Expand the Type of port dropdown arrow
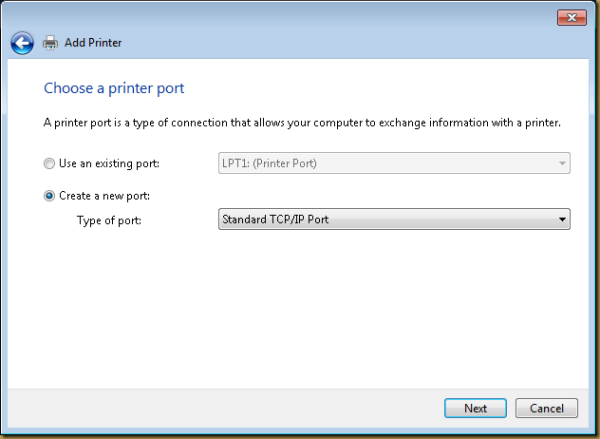The height and width of the screenshot is (439, 600). pos(562,219)
